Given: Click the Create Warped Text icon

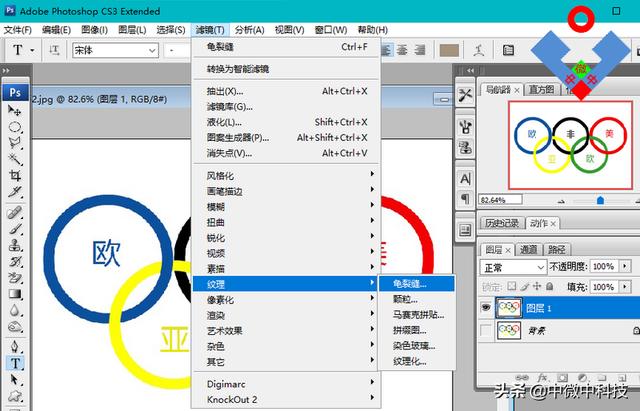Looking at the screenshot, I should [479, 50].
